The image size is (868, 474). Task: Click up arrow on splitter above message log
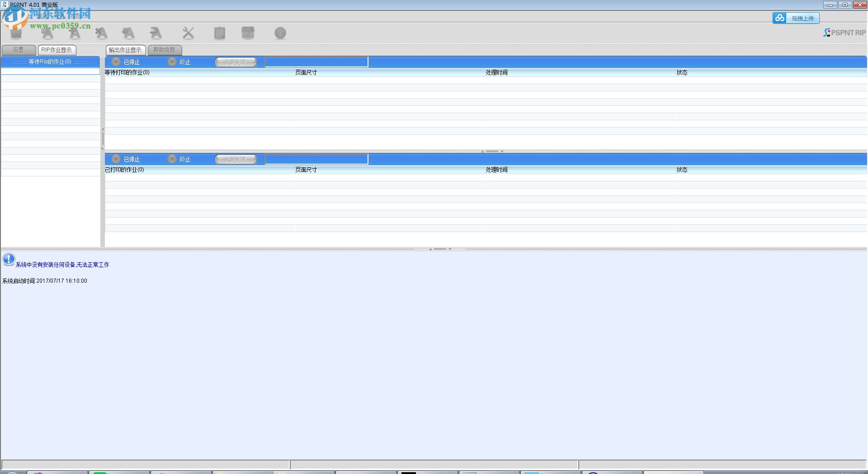click(x=430, y=249)
